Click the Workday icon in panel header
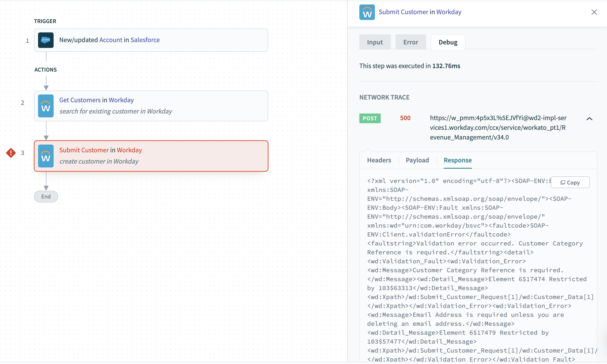The image size is (607, 364). point(367,12)
